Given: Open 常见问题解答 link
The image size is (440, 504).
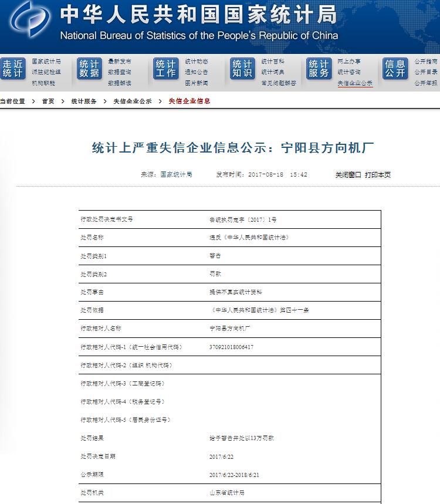Looking at the screenshot, I should pos(279,83).
